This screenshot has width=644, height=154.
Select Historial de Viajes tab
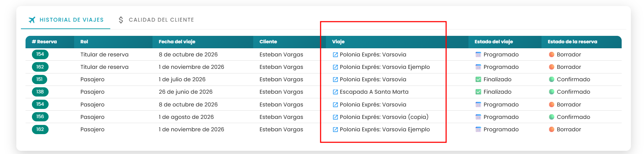[66, 20]
